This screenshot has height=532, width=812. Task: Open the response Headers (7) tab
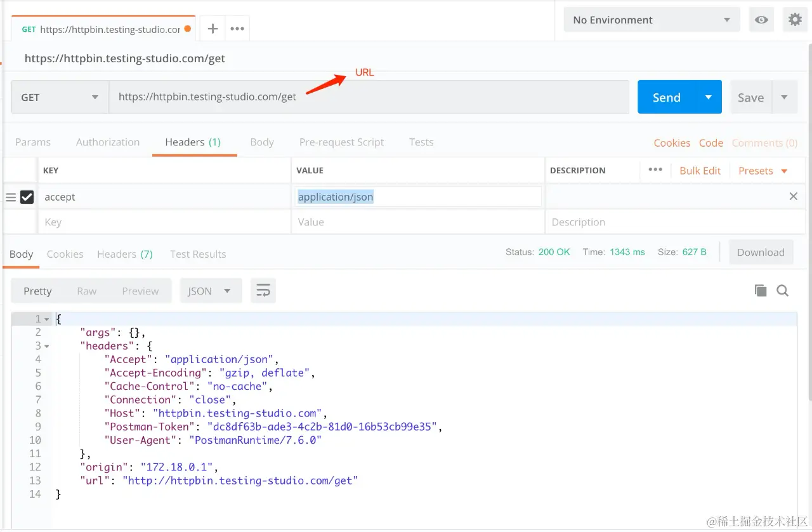point(125,254)
